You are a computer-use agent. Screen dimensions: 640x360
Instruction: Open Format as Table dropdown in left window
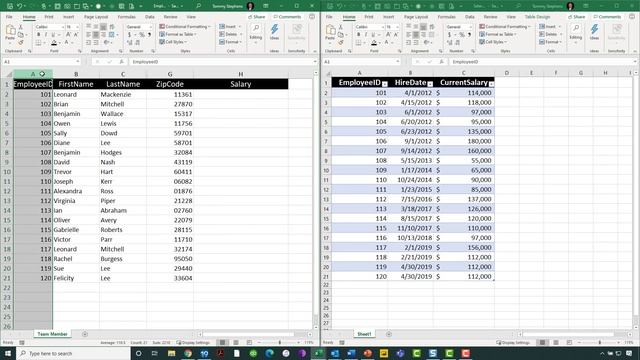click(178, 34)
